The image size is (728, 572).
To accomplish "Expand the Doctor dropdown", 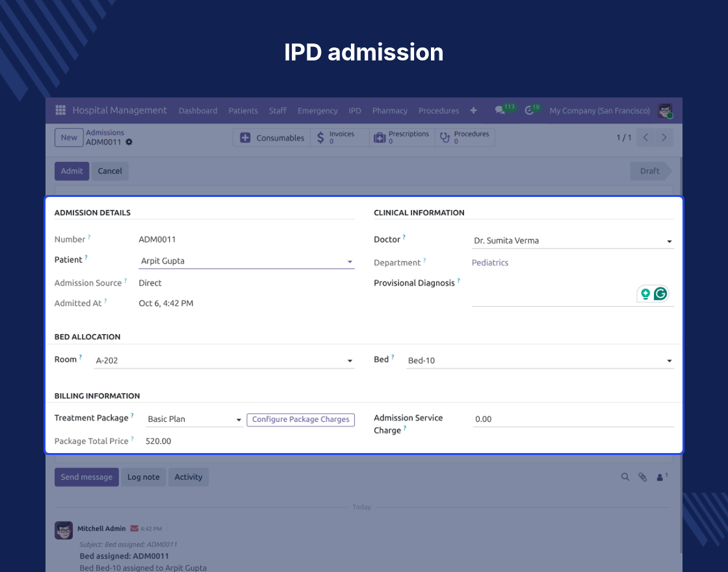I will pos(669,241).
